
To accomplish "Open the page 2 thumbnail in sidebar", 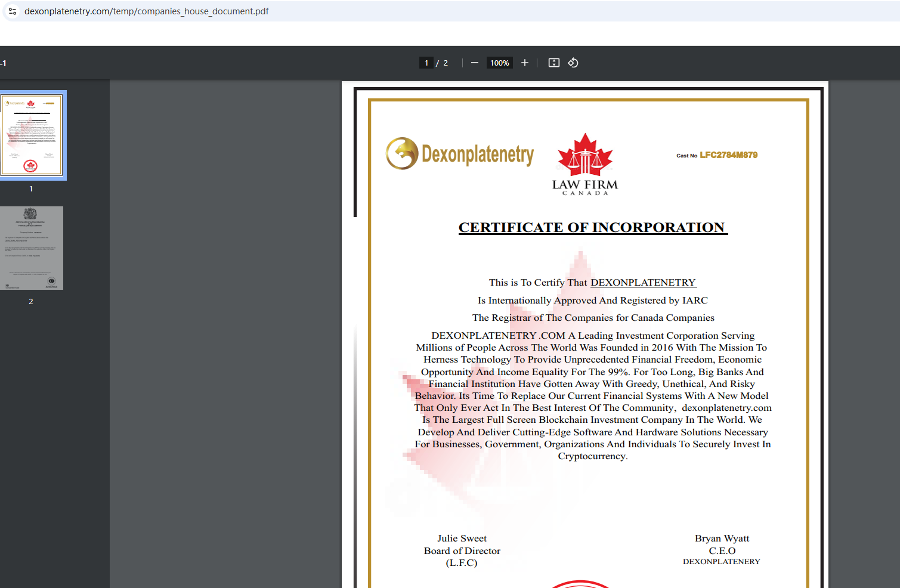I will [x=32, y=248].
